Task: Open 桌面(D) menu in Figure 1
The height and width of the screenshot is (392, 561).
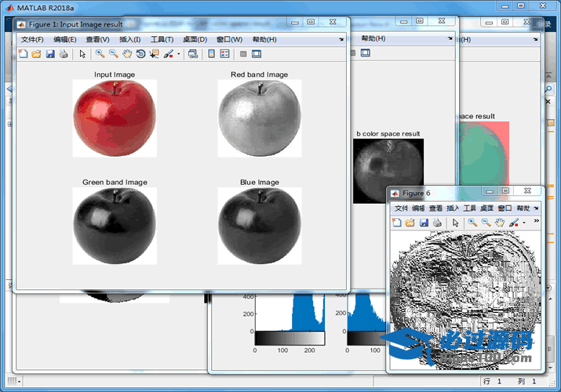Action: point(195,39)
